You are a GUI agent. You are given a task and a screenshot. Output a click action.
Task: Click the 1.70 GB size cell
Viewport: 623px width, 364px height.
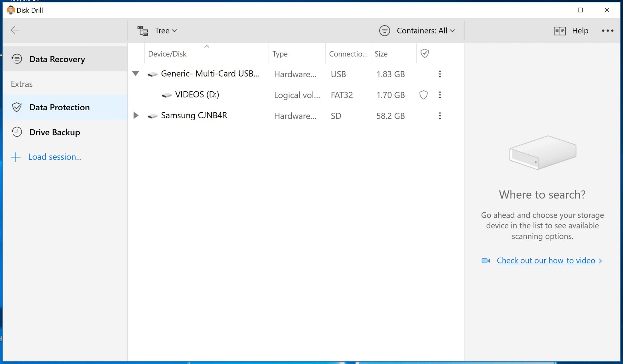[x=391, y=95]
